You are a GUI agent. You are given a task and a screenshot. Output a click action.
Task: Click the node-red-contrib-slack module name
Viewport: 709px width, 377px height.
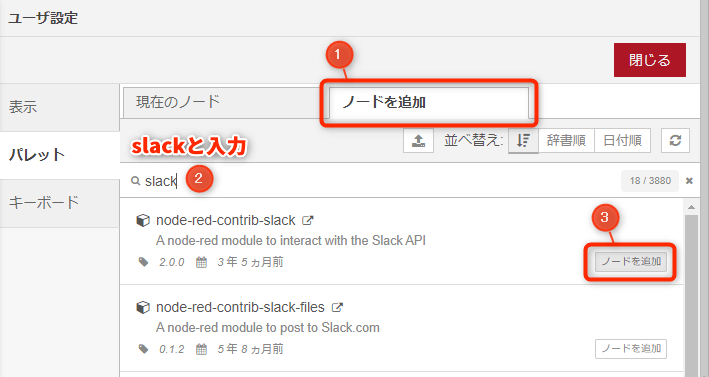point(226,221)
